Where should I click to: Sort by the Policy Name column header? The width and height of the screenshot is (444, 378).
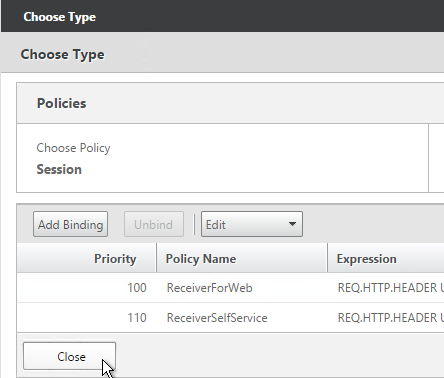click(x=201, y=259)
